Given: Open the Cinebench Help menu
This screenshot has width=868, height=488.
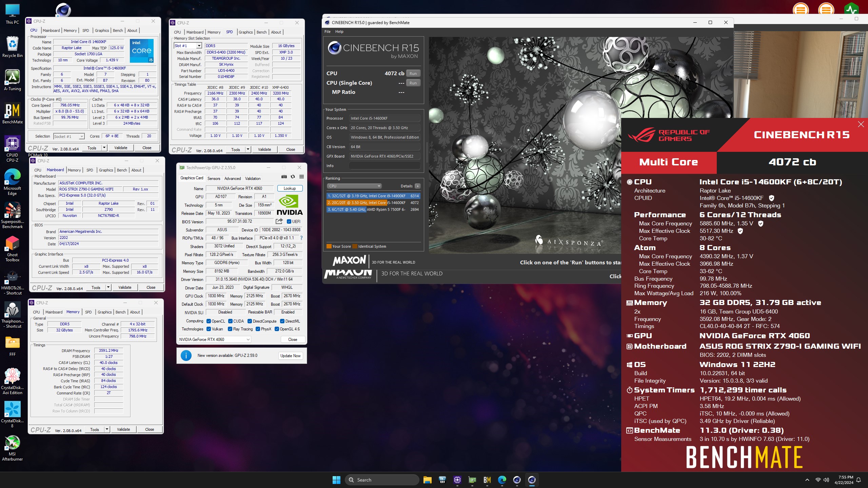Looking at the screenshot, I should 339,32.
